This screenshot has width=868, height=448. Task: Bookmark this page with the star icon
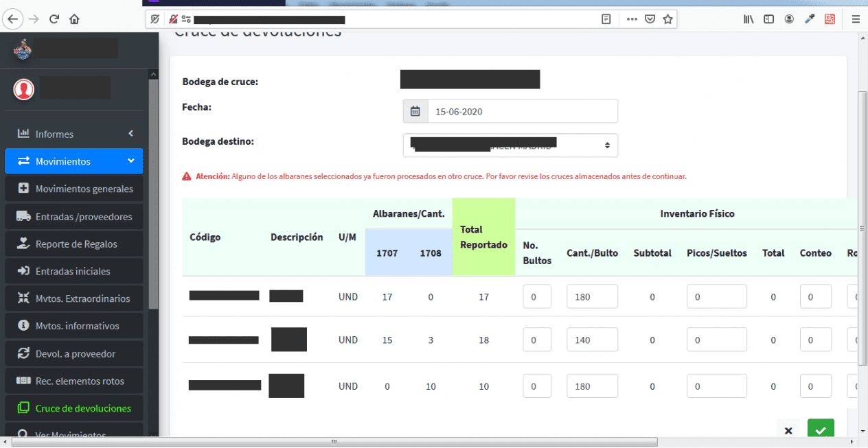click(667, 19)
